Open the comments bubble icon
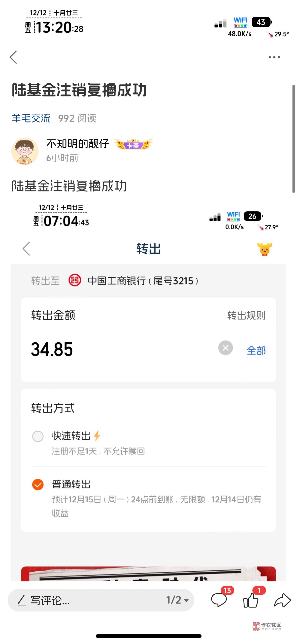The width and height of the screenshot is (297, 644). [x=219, y=600]
